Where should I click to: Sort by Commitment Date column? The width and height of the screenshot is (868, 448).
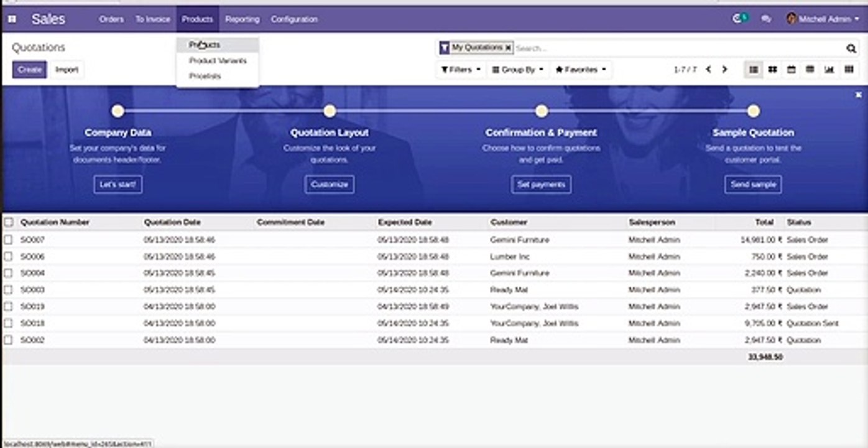pyautogui.click(x=290, y=222)
